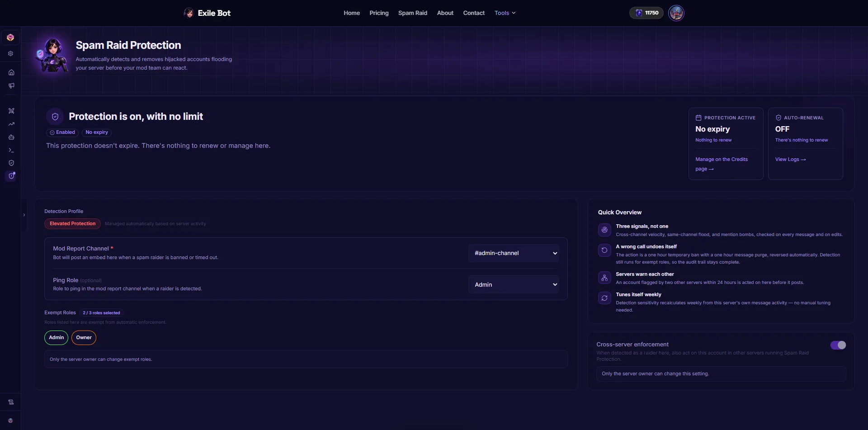Click the small user avatar at sidebar bottom
Image resolution: width=868 pixels, height=430 pixels.
[10, 421]
